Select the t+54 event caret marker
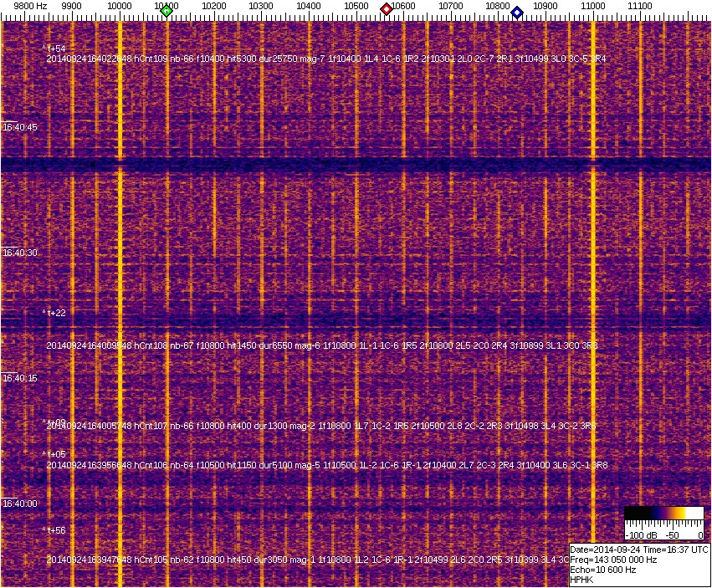 pyautogui.click(x=54, y=49)
